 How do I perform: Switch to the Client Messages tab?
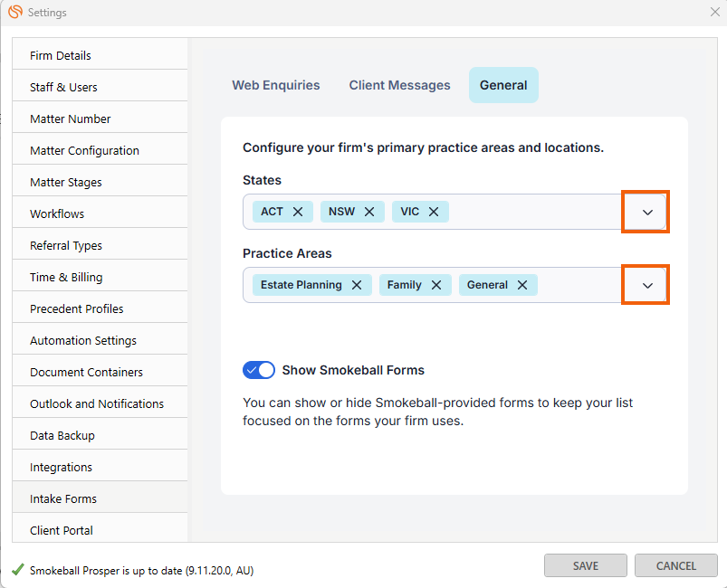click(x=399, y=85)
